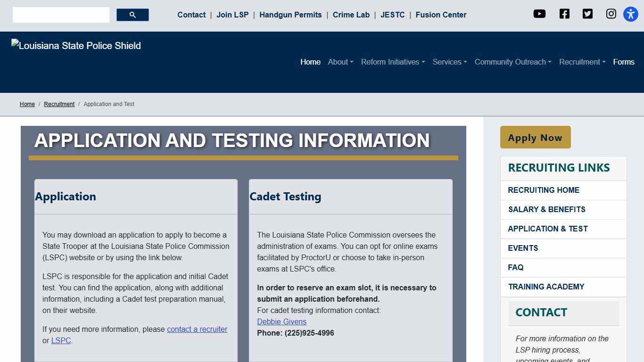644x362 pixels.
Task: Click the Louisiana State Police shield logo
Action: 75,45
